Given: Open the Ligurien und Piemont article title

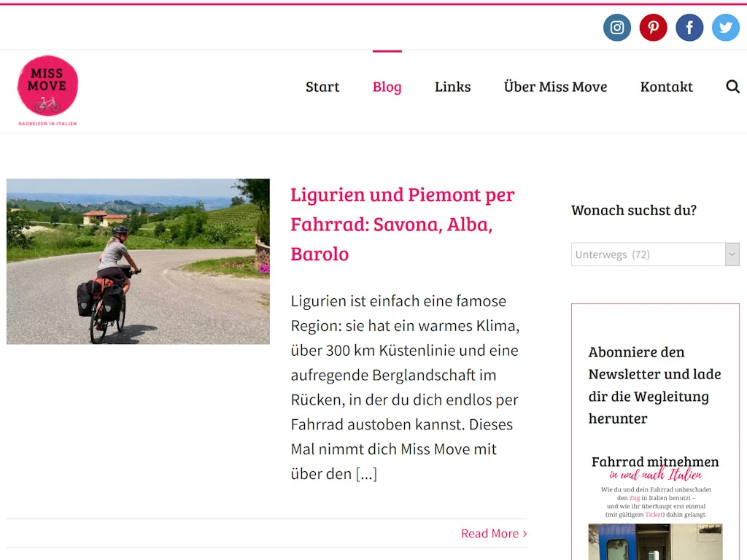Looking at the screenshot, I should pos(403,225).
